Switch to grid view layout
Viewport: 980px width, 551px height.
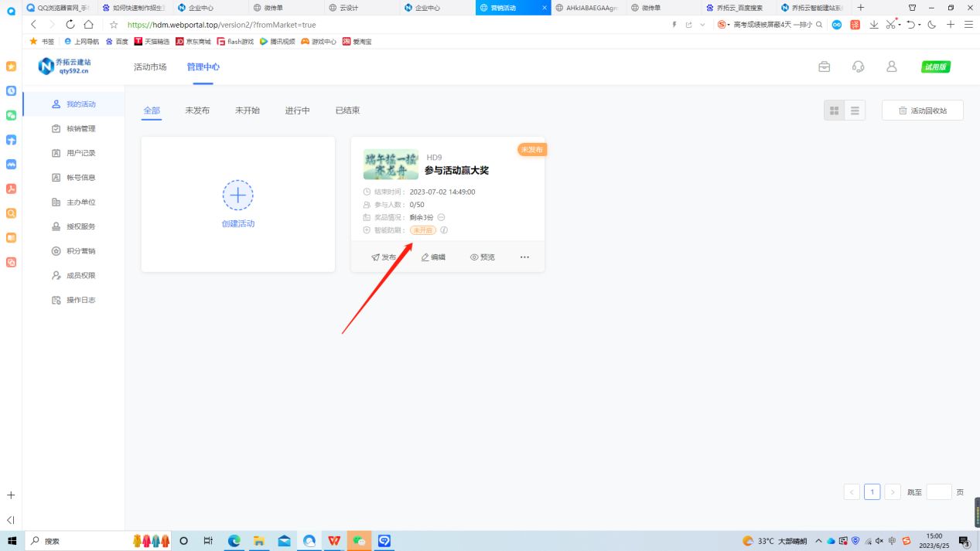[834, 110]
